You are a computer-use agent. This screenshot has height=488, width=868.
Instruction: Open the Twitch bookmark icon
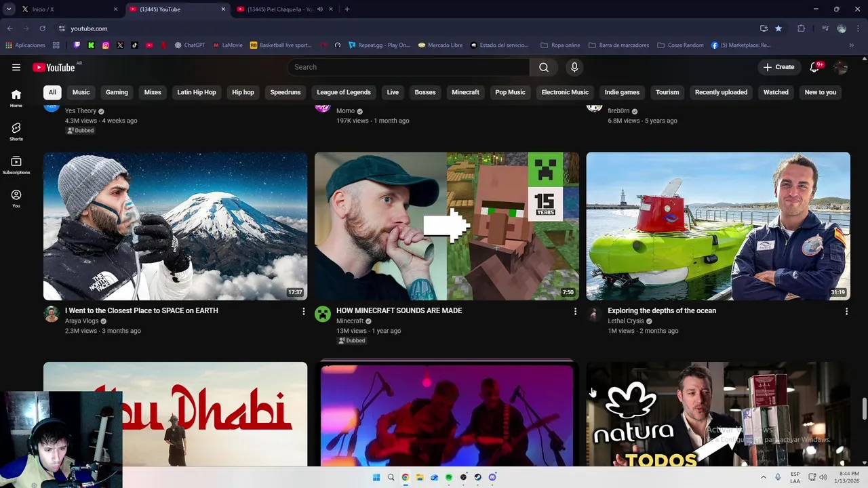point(77,45)
